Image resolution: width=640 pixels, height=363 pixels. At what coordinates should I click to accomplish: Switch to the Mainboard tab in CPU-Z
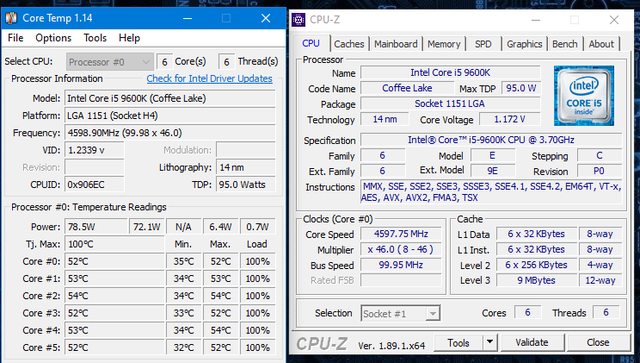[x=396, y=44]
